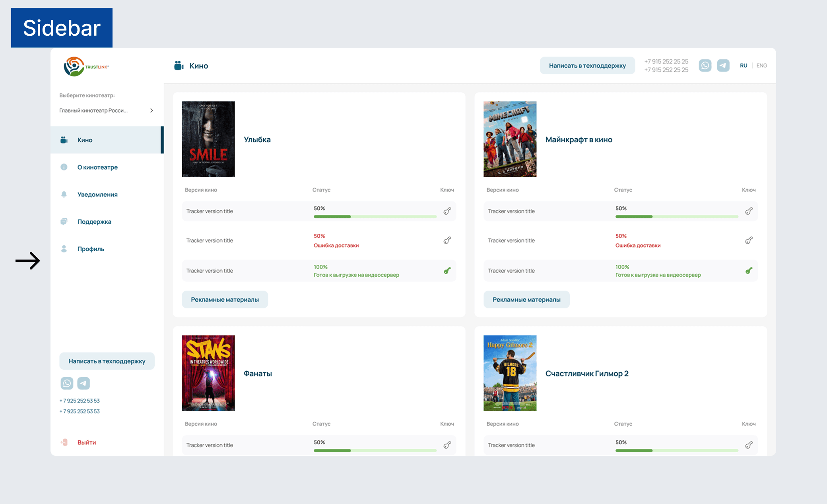Click the WhatsApp icon in top header
The height and width of the screenshot is (504, 827).
(705, 66)
